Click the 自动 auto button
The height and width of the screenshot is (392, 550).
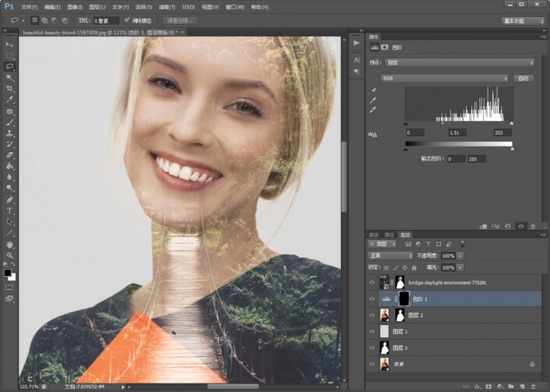point(523,79)
